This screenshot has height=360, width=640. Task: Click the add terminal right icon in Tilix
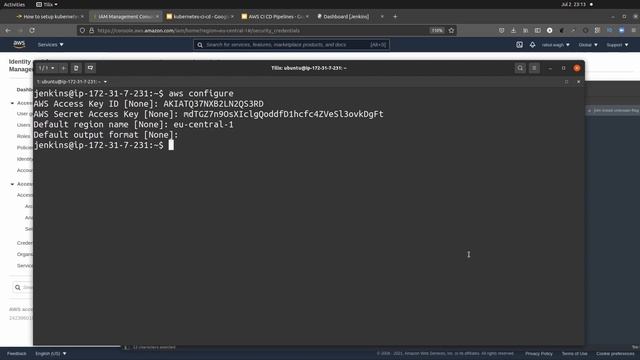pos(76,68)
